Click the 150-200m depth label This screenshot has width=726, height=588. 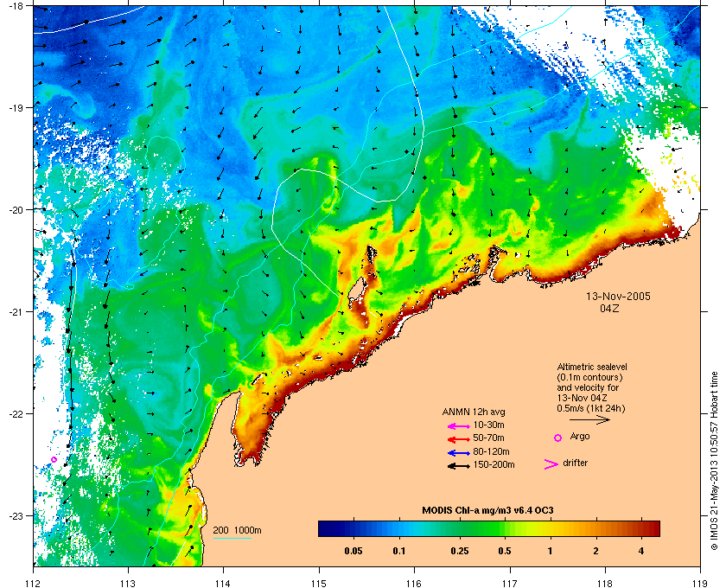click(494, 464)
